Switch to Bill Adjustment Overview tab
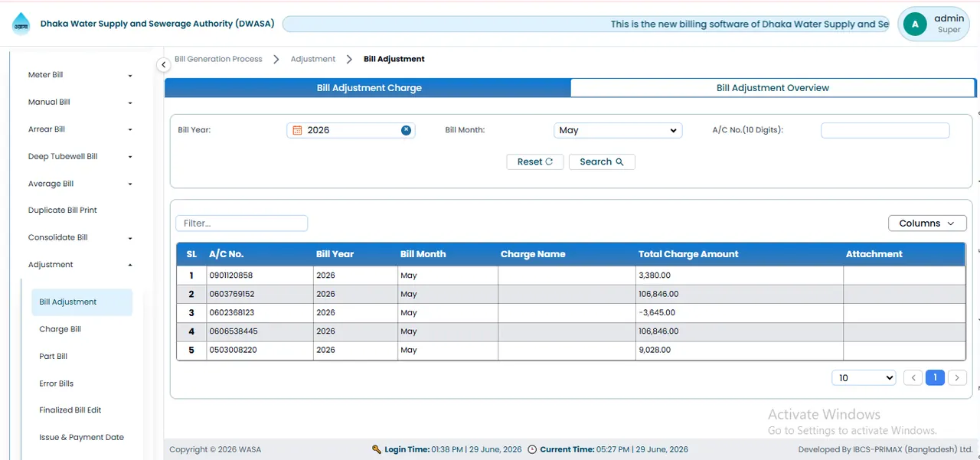980x460 pixels. tap(773, 88)
